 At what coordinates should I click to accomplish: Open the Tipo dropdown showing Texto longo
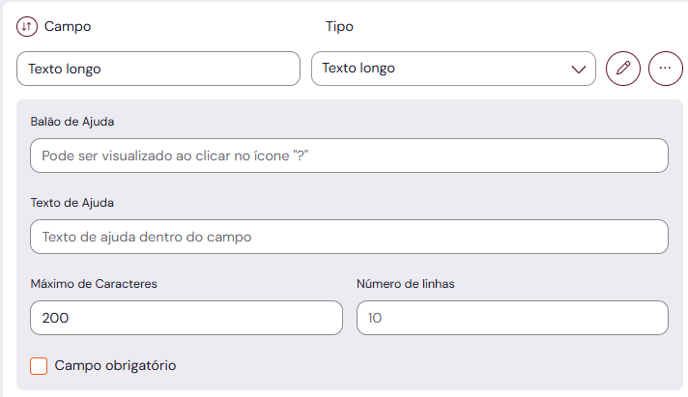pos(453,68)
